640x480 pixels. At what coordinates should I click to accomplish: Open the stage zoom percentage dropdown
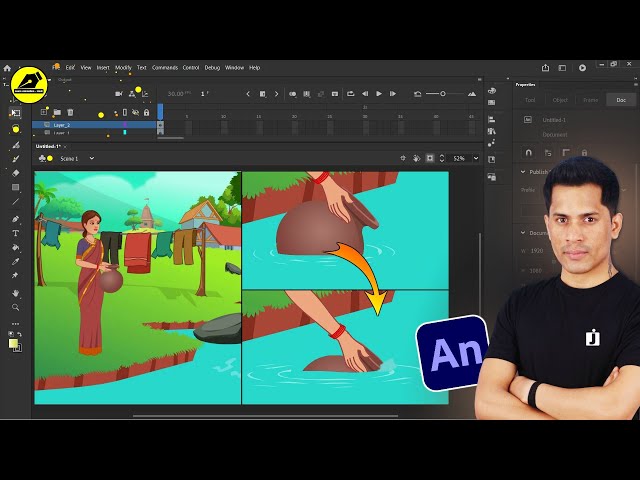[x=476, y=158]
